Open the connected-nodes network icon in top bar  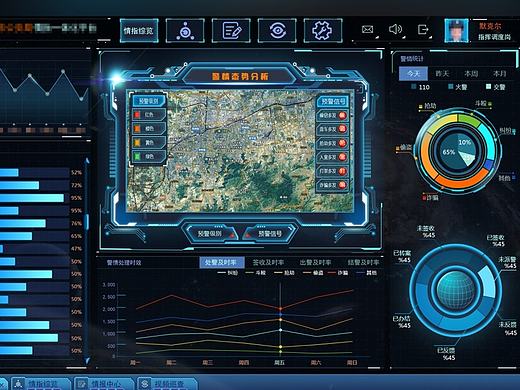(185, 31)
